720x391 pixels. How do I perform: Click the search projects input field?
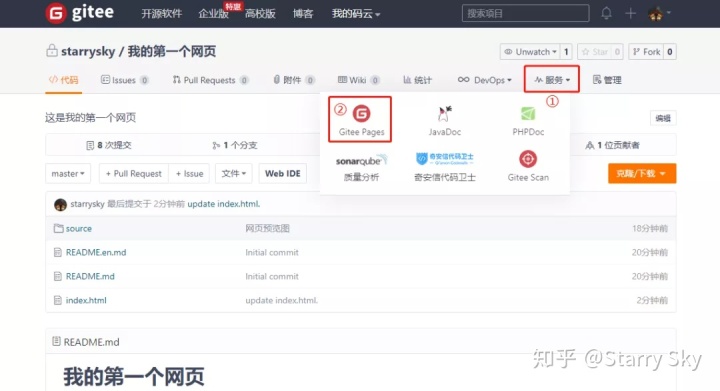(525, 13)
